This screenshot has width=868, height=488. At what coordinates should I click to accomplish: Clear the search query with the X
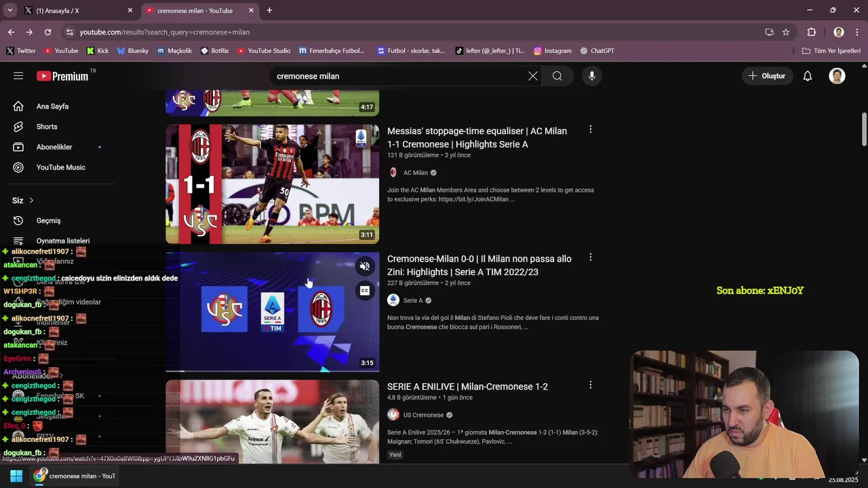click(533, 76)
